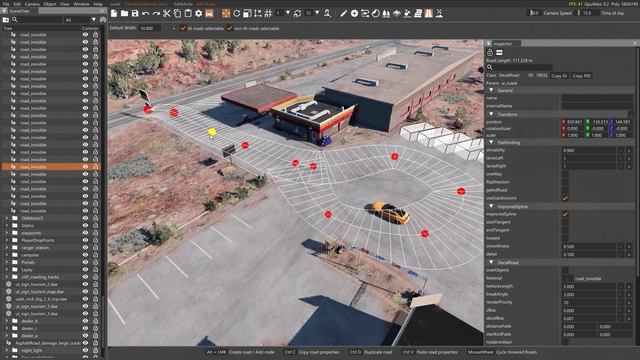Select the campsite folder row
Viewport: 640px width, 360px height.
(x=50, y=255)
